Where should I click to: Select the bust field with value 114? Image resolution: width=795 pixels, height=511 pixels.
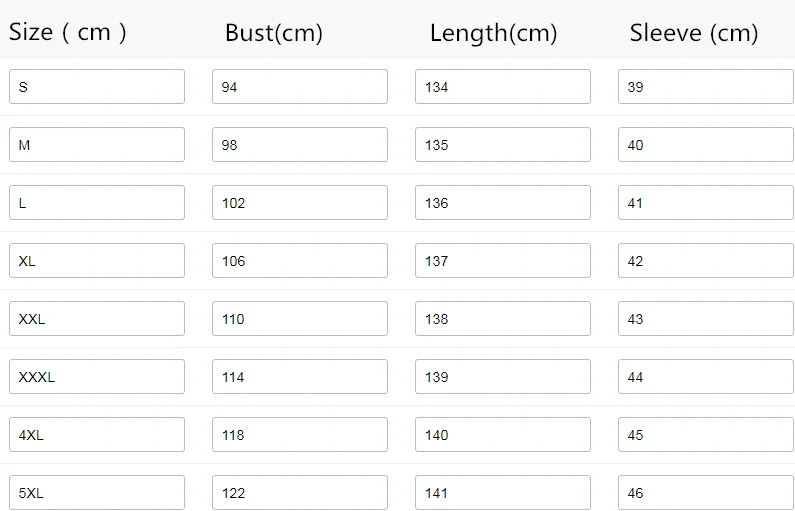pos(300,377)
